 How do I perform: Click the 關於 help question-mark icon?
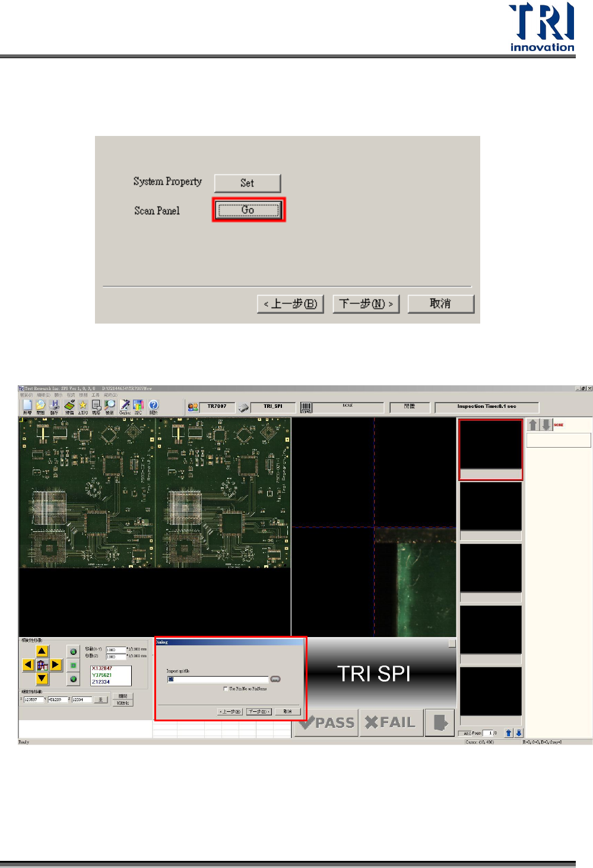tap(153, 407)
